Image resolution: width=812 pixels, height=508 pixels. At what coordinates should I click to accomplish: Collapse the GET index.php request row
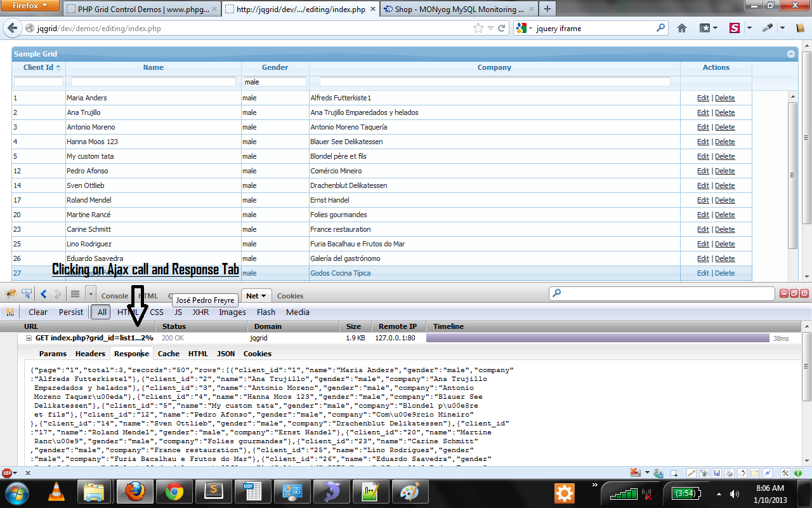point(29,338)
